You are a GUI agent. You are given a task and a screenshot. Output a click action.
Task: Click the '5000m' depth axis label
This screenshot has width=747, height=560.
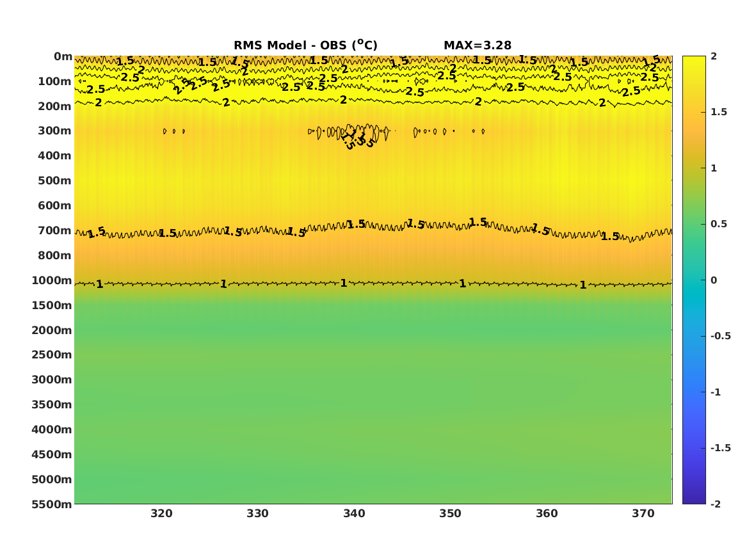point(52,479)
